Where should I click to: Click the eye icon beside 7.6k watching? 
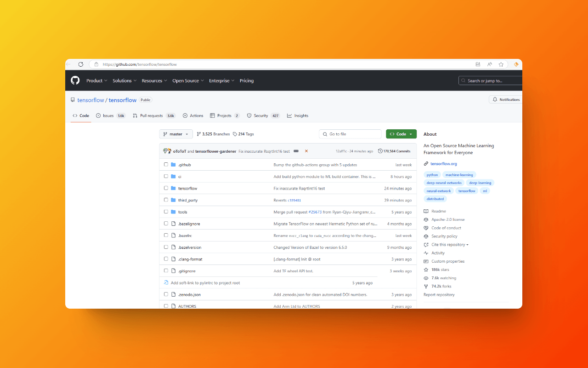[x=426, y=278]
